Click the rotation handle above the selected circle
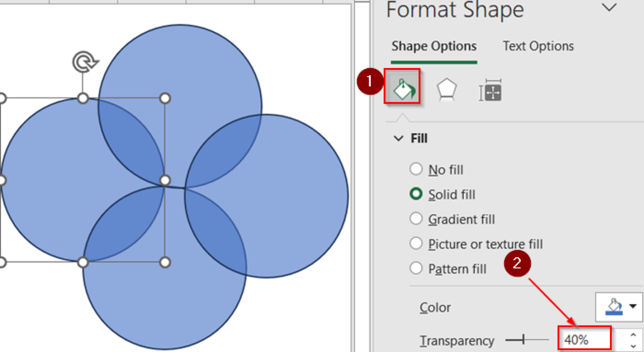644x352 pixels. [x=86, y=62]
